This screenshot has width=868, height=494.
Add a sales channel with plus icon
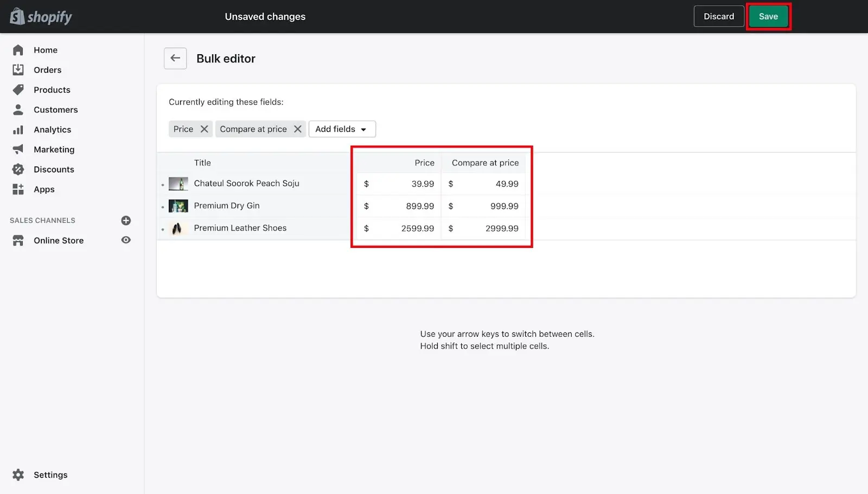coord(126,221)
